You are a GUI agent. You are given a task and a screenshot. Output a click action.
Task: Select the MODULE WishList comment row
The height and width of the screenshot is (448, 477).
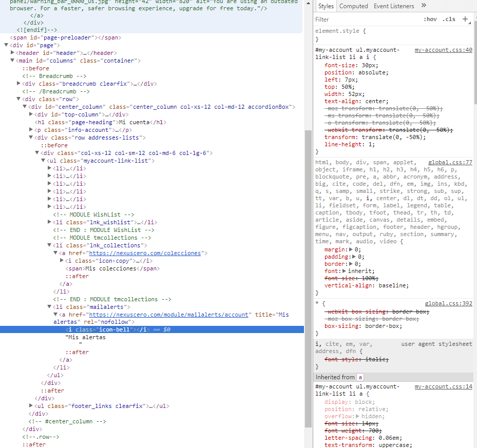point(93,215)
